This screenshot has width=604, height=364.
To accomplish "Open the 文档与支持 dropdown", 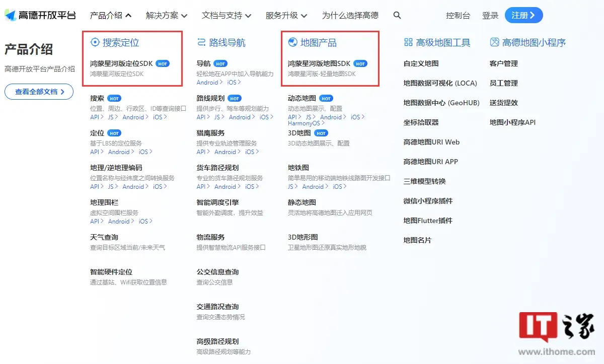I will [x=226, y=16].
